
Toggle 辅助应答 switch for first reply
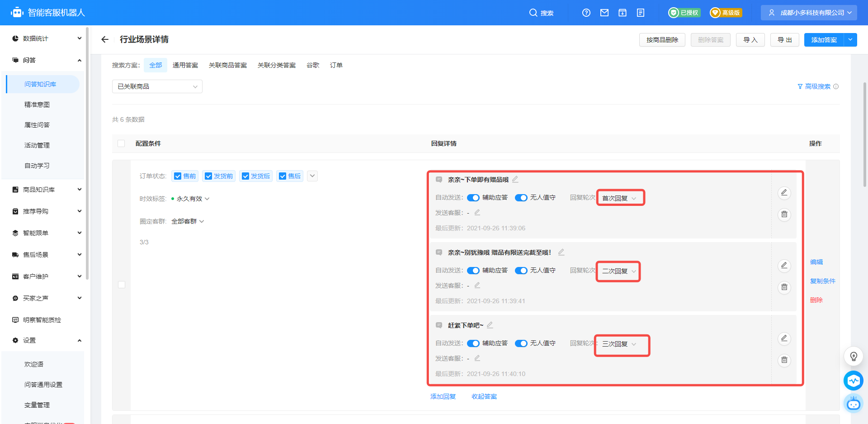point(473,198)
